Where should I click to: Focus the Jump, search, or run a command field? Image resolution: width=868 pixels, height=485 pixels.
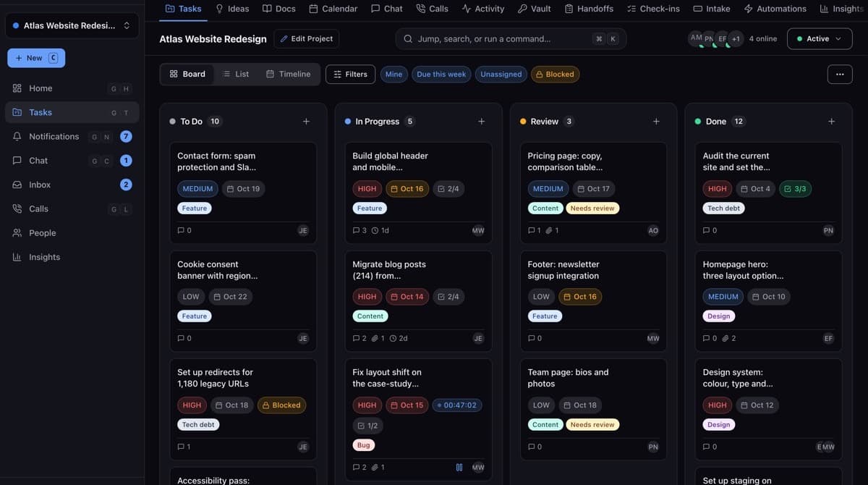511,38
